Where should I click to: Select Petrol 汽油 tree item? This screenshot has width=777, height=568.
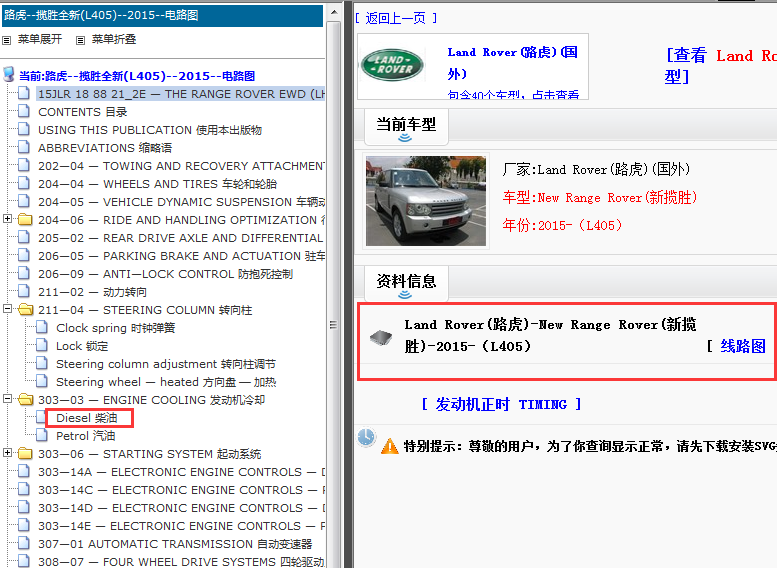pos(86,436)
